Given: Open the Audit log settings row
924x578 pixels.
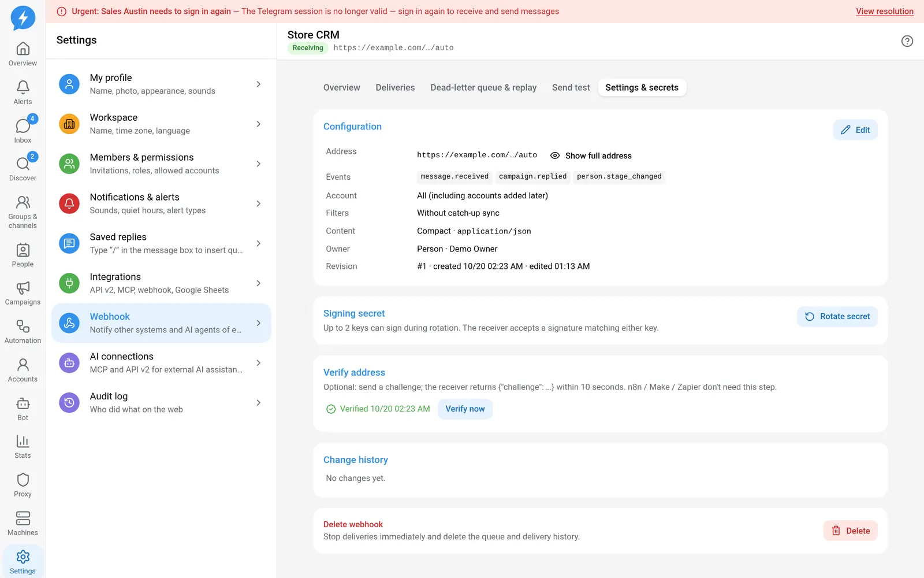Looking at the screenshot, I should [161, 403].
